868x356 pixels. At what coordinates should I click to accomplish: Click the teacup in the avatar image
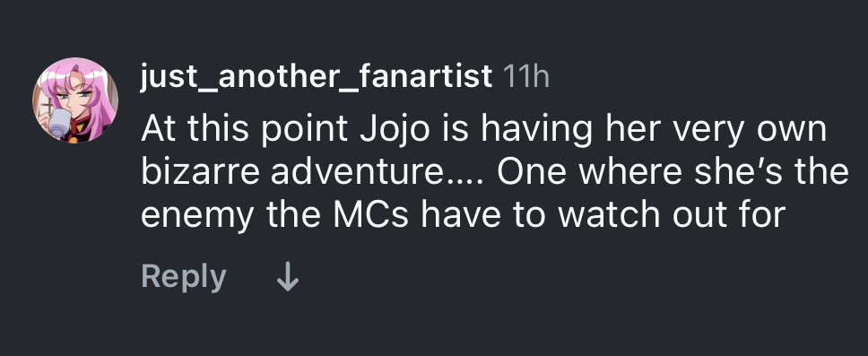(x=58, y=122)
